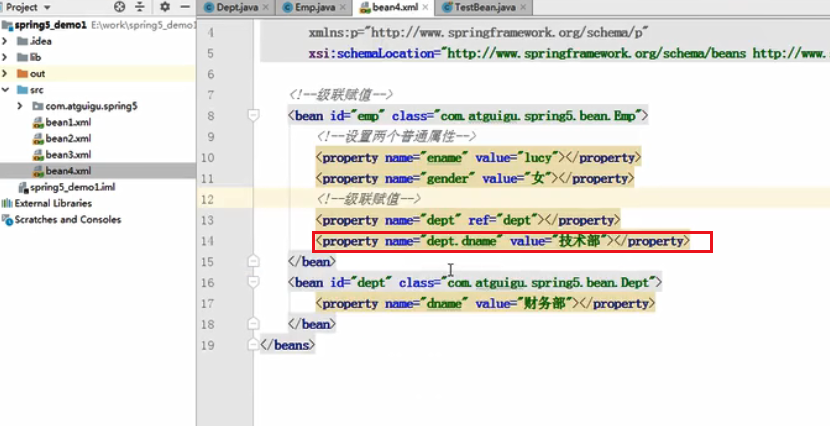The image size is (830, 426).
Task: Collapse the src folder
Action: [x=5, y=90]
